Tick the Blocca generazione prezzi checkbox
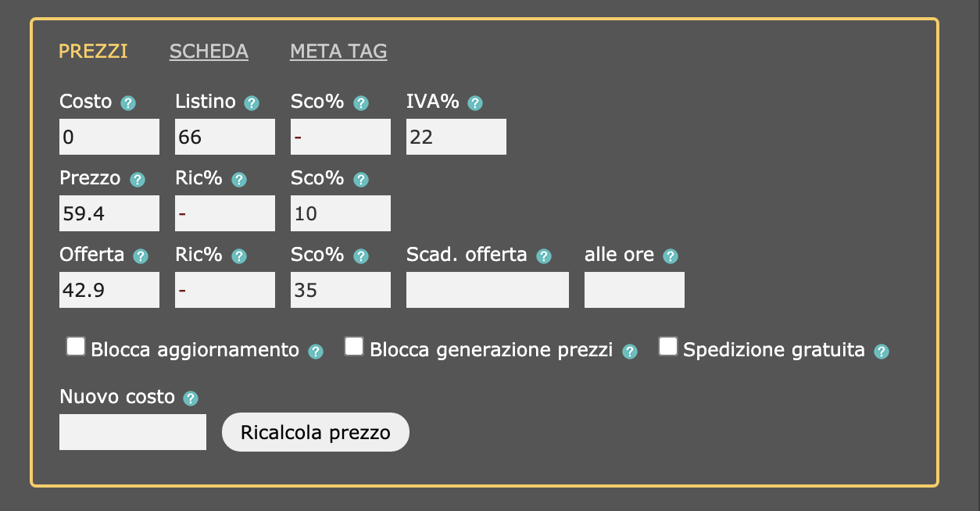Viewport: 980px width, 511px height. click(354, 347)
